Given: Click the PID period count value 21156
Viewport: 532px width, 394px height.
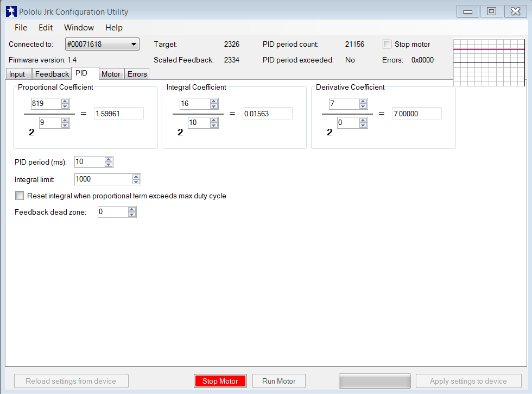Looking at the screenshot, I should pos(354,44).
